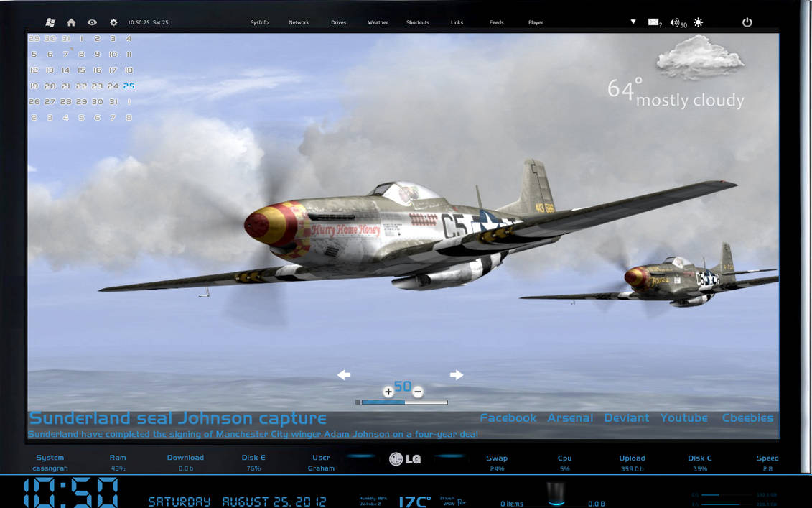Open the Deviant link
Image resolution: width=812 pixels, height=508 pixels.
626,417
